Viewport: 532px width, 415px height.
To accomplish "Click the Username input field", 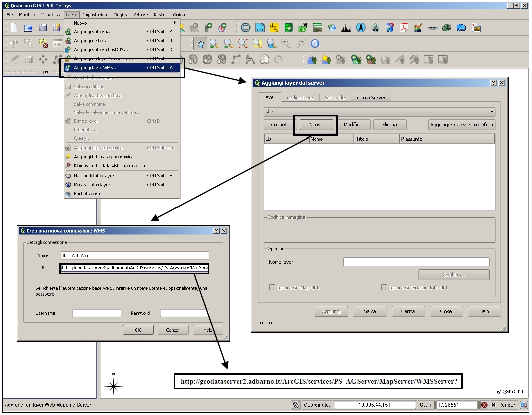I will pos(97,313).
